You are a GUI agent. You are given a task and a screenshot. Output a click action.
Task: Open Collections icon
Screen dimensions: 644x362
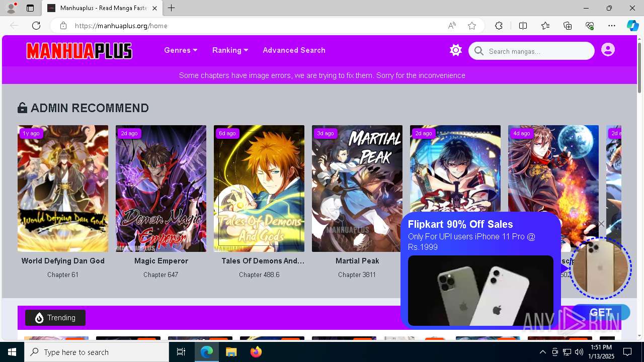pyautogui.click(x=568, y=26)
